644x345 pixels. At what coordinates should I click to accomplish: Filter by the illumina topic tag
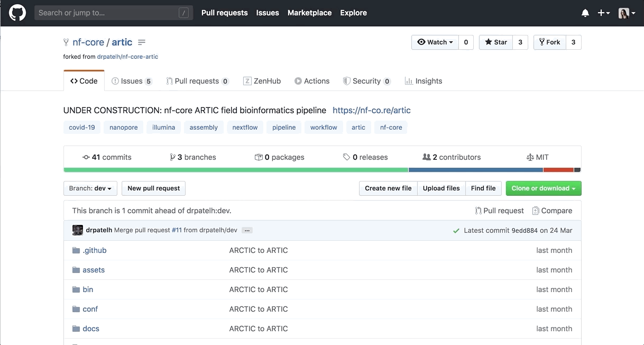164,128
